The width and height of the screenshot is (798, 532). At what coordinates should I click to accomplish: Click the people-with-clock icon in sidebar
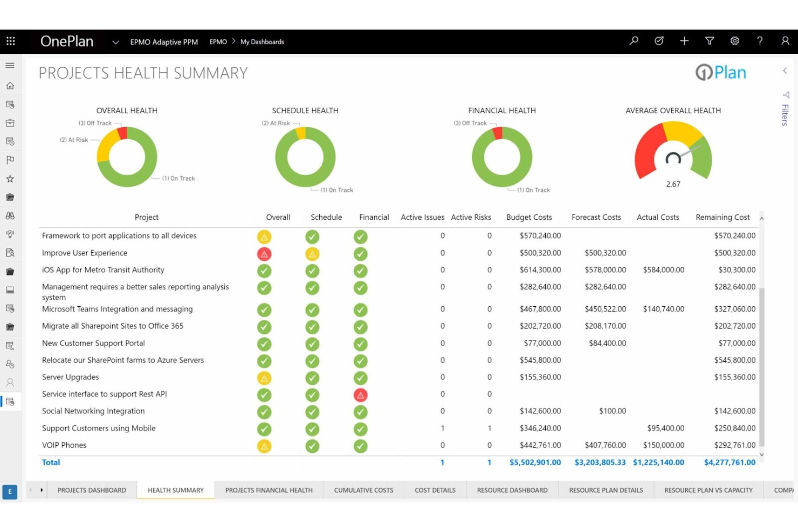[10, 364]
